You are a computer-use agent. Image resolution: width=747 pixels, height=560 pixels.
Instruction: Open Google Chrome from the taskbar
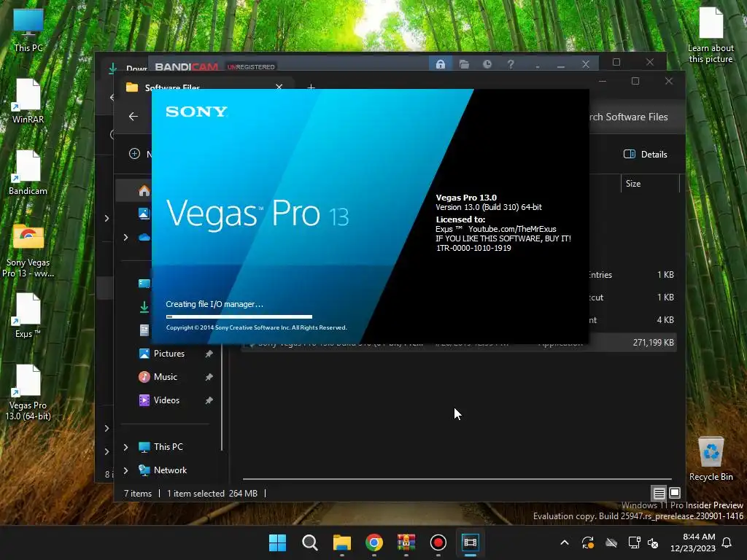(374, 542)
